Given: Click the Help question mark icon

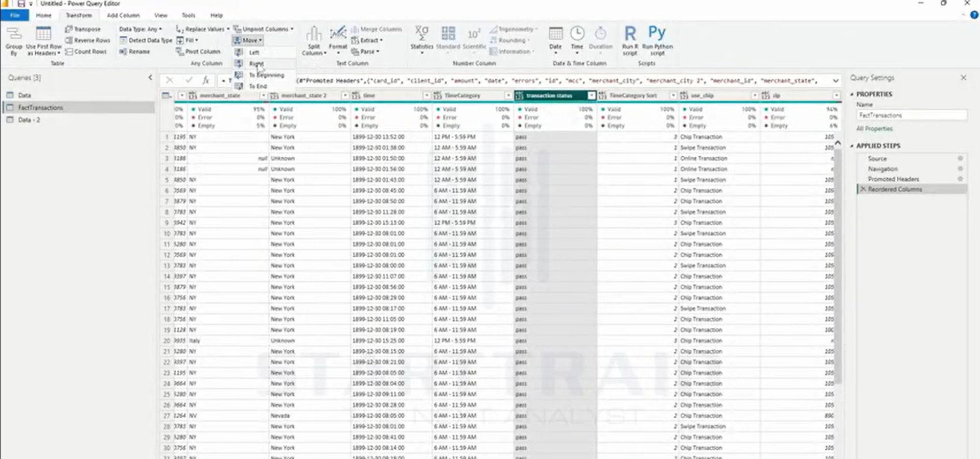Looking at the screenshot, I should tap(974, 15).
